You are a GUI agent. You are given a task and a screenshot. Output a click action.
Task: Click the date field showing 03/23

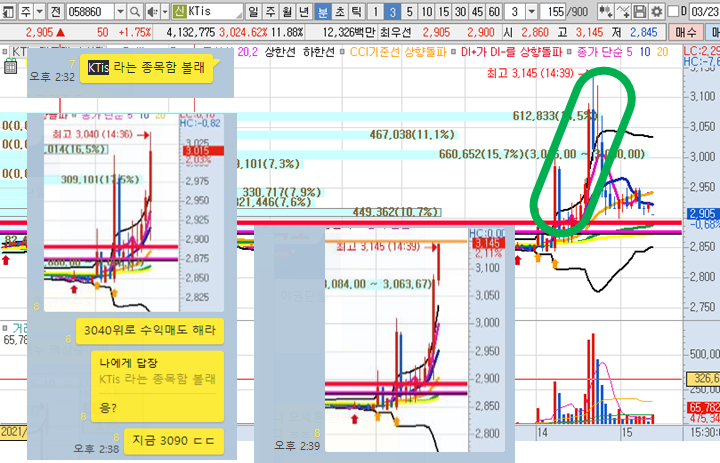tap(704, 11)
